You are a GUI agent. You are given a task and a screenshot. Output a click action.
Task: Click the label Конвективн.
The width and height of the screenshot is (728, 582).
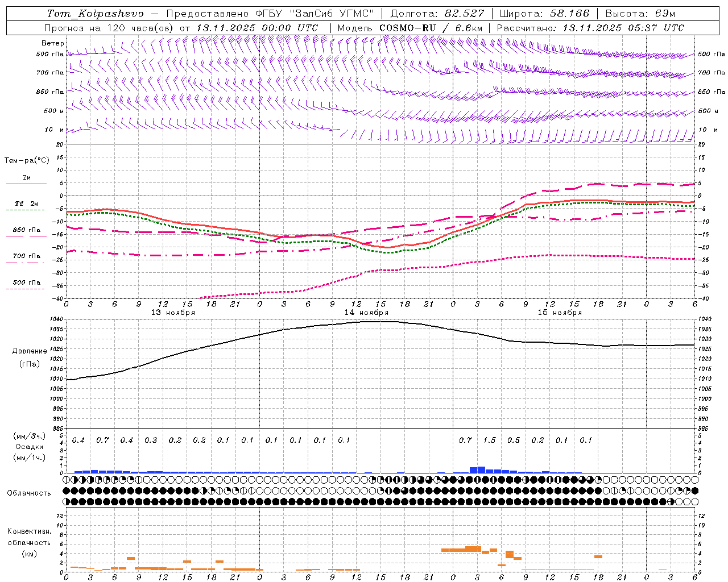point(30,531)
